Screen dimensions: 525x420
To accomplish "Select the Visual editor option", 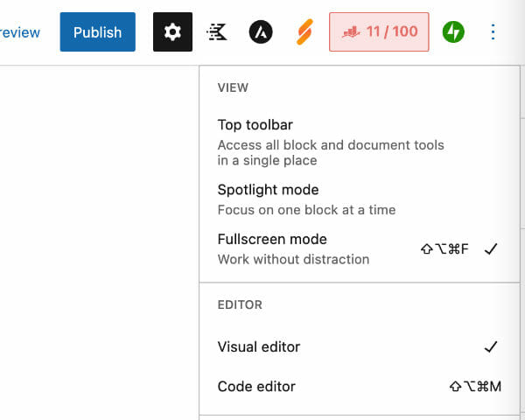I will click(259, 346).
